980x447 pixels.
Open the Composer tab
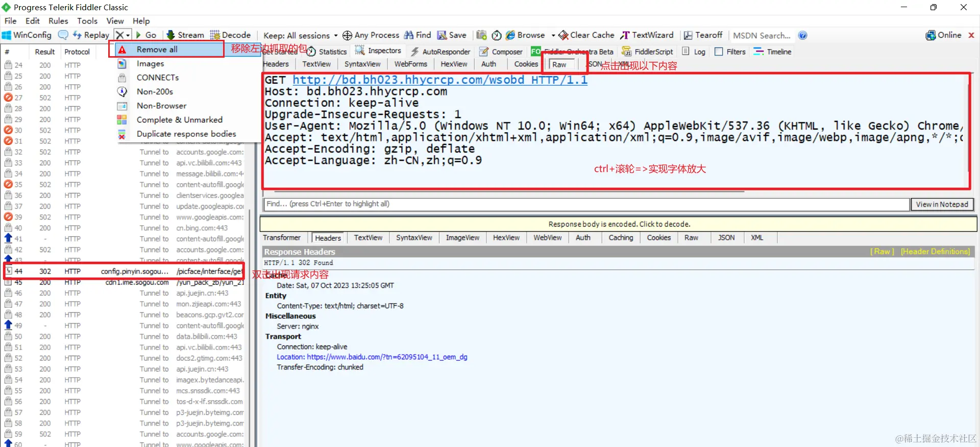point(501,52)
